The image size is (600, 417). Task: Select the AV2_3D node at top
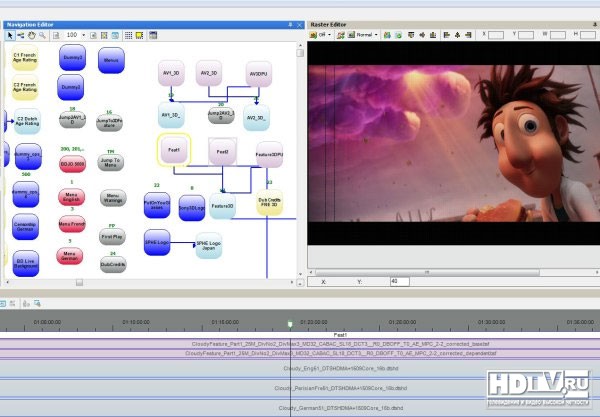click(x=209, y=73)
